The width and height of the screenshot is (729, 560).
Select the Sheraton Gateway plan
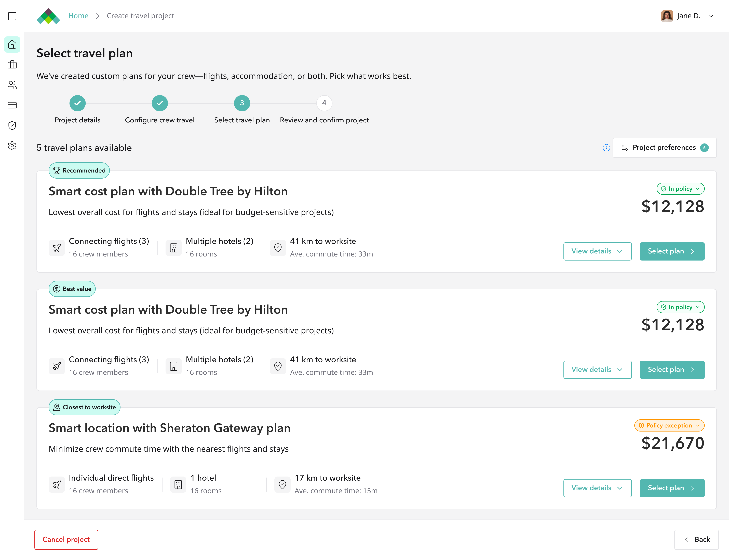pos(672,488)
